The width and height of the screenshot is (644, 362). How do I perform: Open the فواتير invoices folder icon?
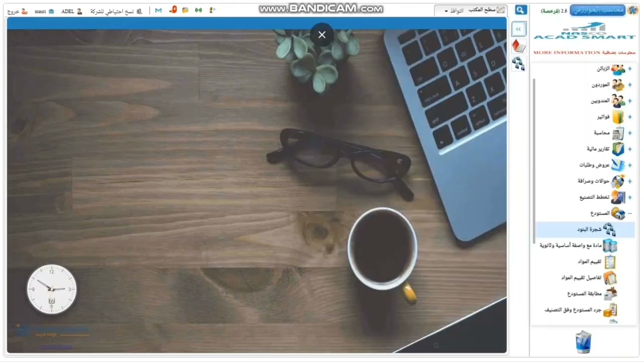pyautogui.click(x=618, y=117)
